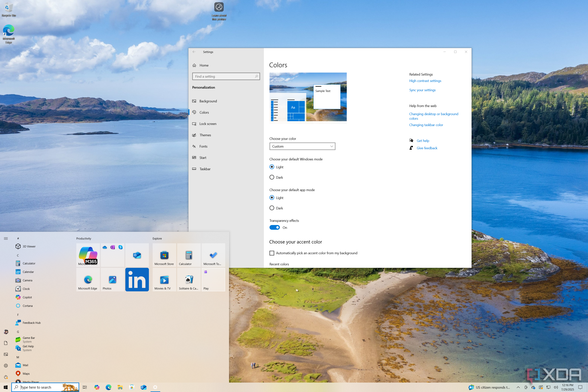
Task: Open the Lock screen settings page
Action: coord(226,124)
